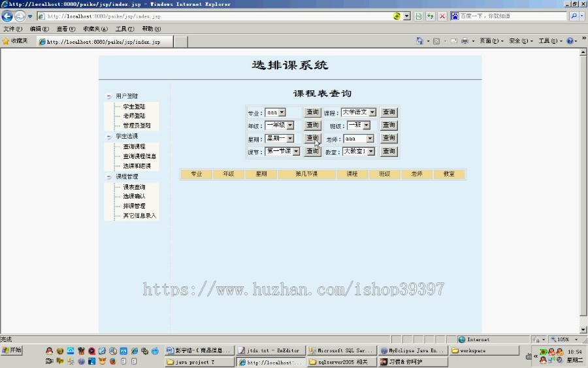The width and height of the screenshot is (588, 368).
Task: Open the 选课和退课 link
Action: click(137, 166)
